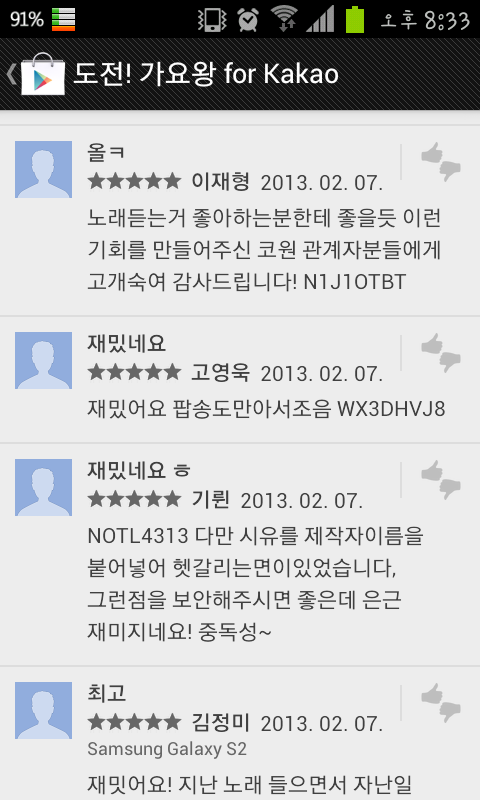The height and width of the screenshot is (800, 480).
Task: Open the review titled 올ㅋ
Action: coord(240,220)
